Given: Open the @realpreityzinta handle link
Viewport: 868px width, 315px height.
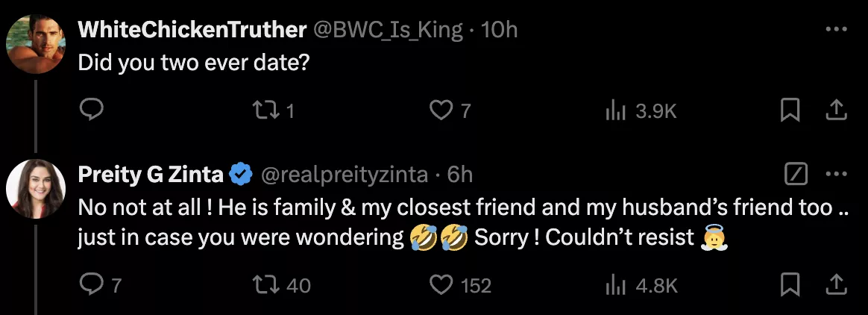Looking at the screenshot, I should (344, 175).
